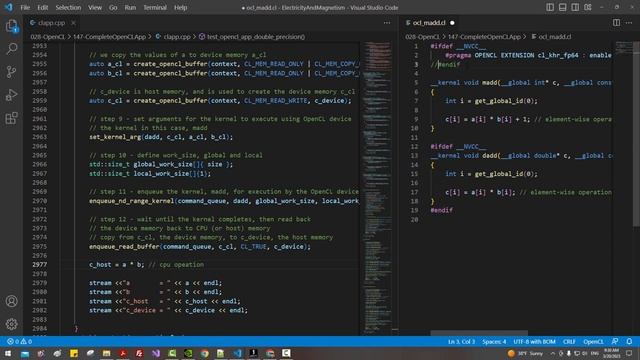
Task: Open errors and warnings in status bar
Action: pyautogui.click(x=19, y=341)
